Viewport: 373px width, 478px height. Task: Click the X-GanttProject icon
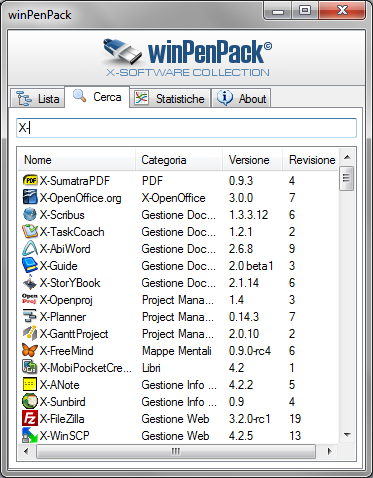coord(30,334)
